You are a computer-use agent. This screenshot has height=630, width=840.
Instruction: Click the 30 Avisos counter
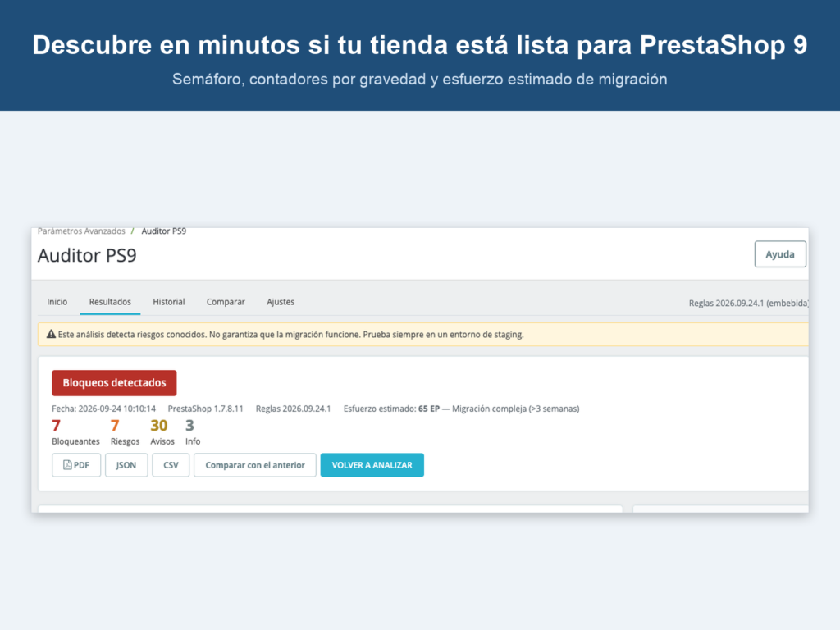(x=162, y=432)
